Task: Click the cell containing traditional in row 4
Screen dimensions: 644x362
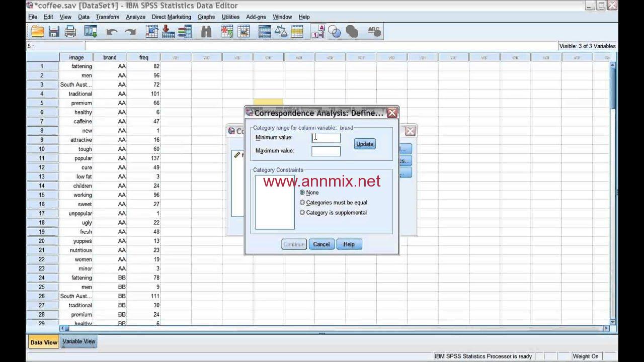Action: click(x=76, y=94)
